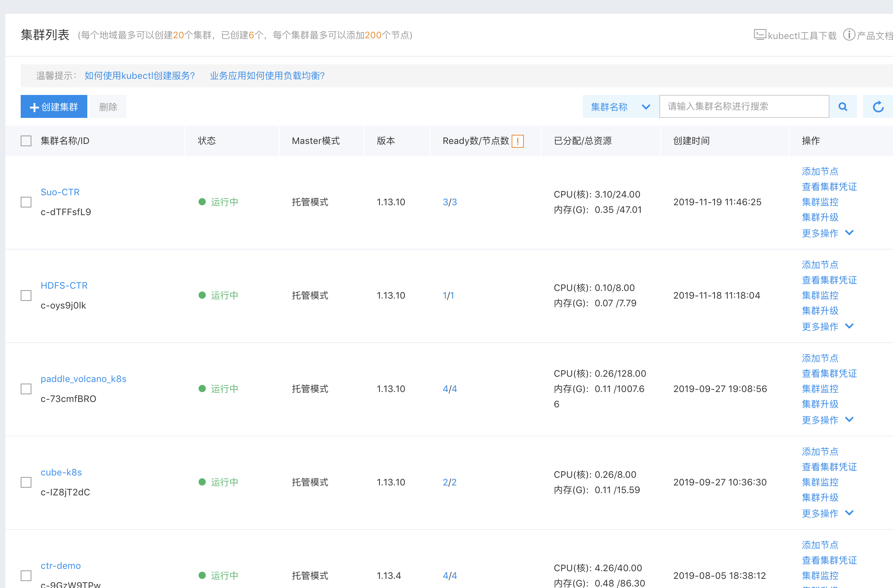Screen dimensions: 893x588
Task: Check the cube-k8s cluster checkbox
Action: (26, 482)
